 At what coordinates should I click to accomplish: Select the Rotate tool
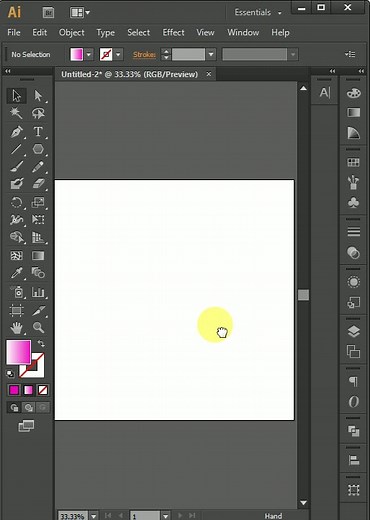[x=16, y=202]
